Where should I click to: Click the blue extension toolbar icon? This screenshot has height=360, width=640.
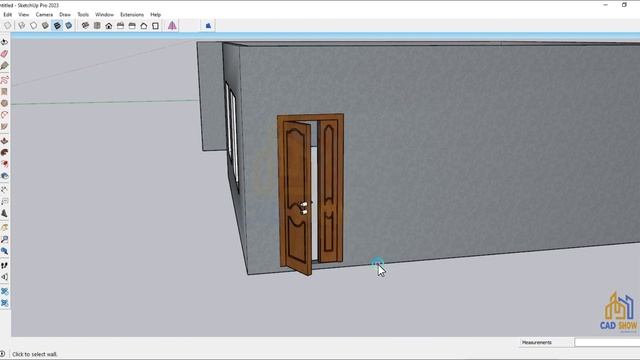(x=208, y=26)
